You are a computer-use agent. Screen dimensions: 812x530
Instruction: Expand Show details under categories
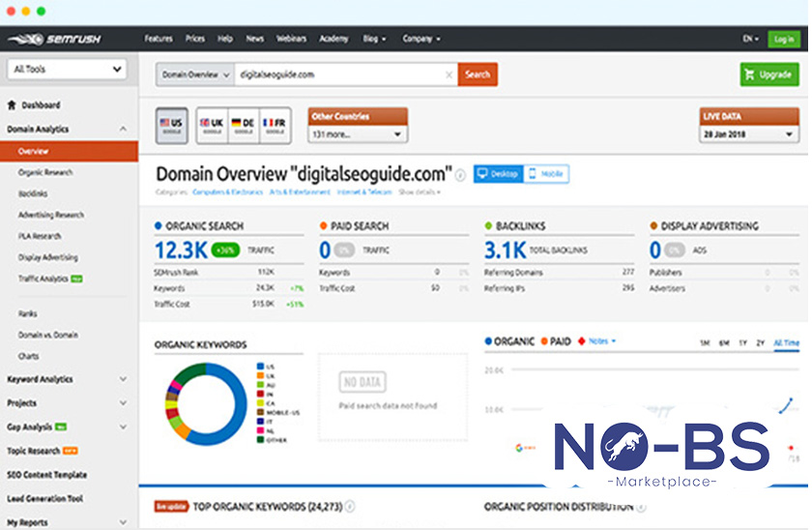point(419,192)
